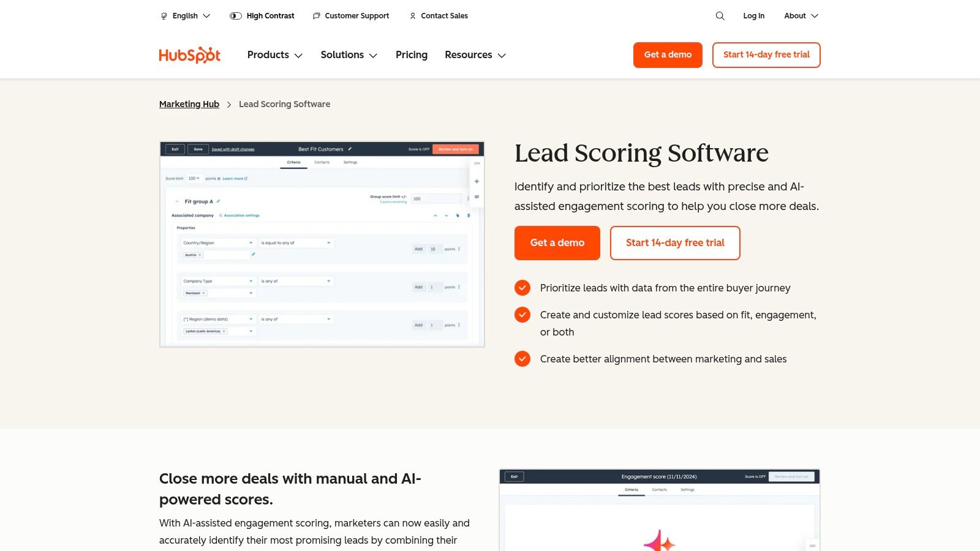Click the plus icon in the score editor sidebar

(x=477, y=181)
